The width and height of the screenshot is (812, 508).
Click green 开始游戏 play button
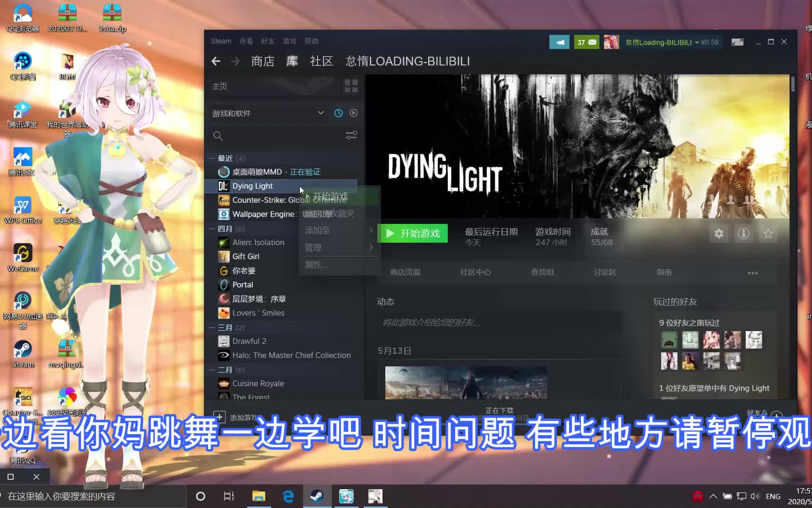[x=413, y=233]
